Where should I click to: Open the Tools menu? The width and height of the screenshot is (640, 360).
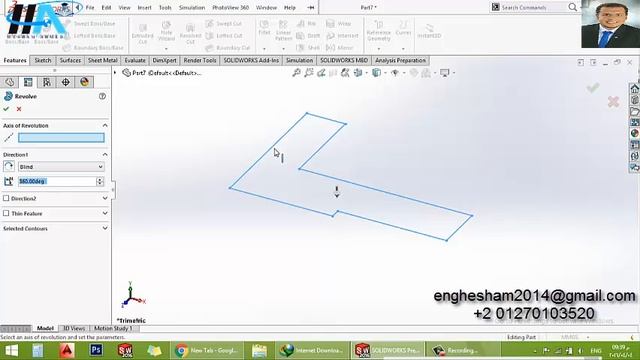point(165,7)
